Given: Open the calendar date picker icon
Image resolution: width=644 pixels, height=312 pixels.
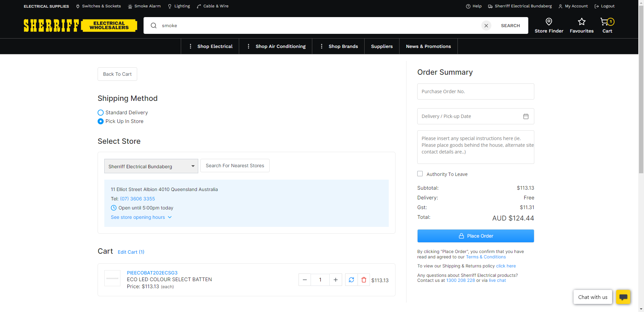Looking at the screenshot, I should coord(526,116).
